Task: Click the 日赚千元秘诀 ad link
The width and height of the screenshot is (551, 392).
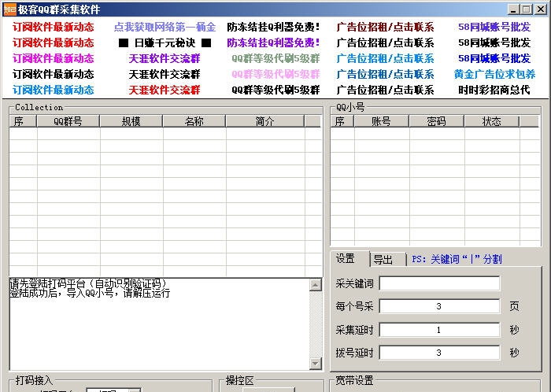Action: pyautogui.click(x=165, y=43)
